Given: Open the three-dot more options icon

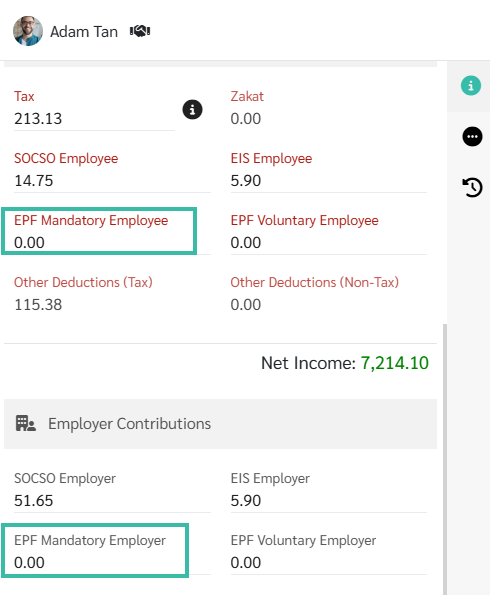Looking at the screenshot, I should pos(472,137).
